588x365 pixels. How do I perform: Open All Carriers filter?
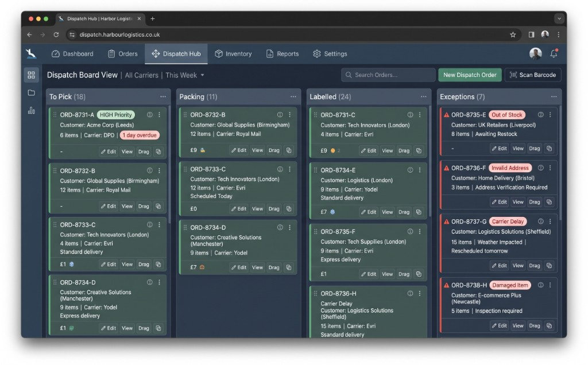coord(141,75)
